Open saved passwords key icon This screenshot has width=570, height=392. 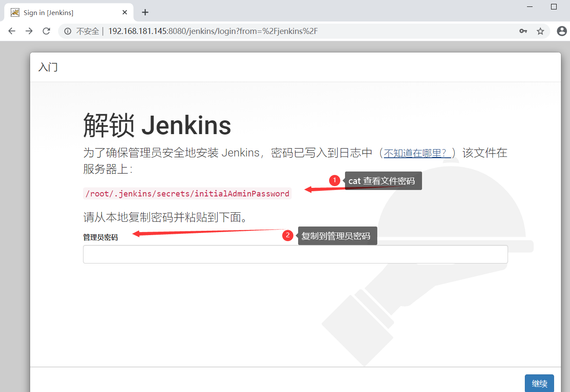tap(523, 31)
